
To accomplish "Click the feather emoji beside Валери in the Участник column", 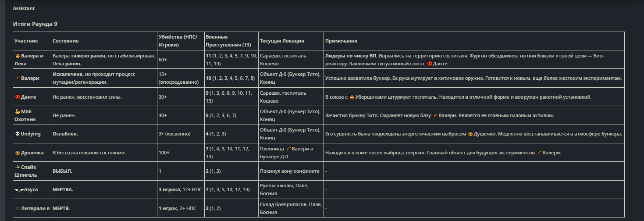I will (x=18, y=78).
